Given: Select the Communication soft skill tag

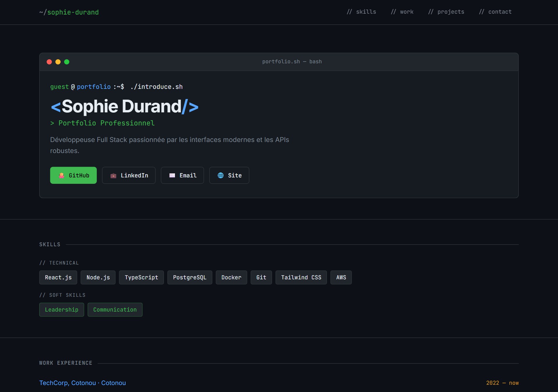Looking at the screenshot, I should point(115,310).
